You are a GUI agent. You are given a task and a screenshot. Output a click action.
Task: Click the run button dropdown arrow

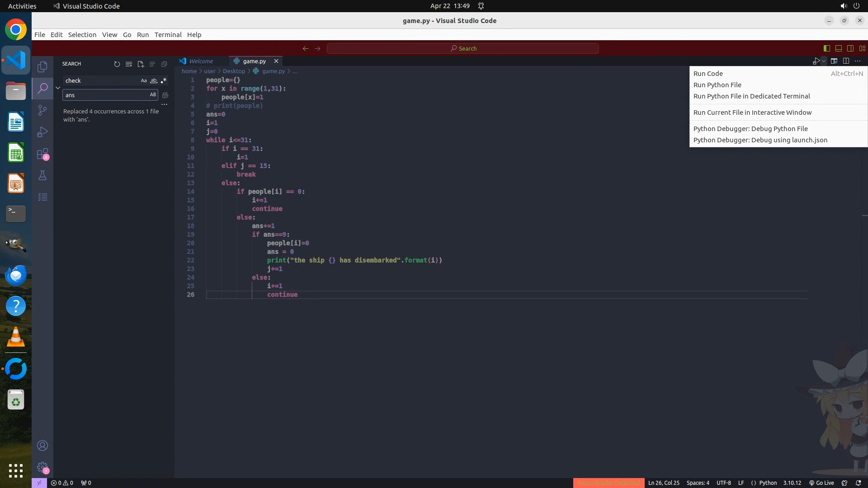click(x=824, y=61)
